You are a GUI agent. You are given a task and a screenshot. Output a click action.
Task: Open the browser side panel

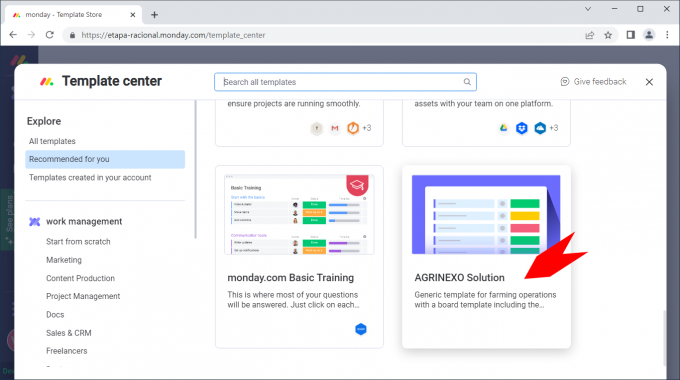(x=631, y=35)
